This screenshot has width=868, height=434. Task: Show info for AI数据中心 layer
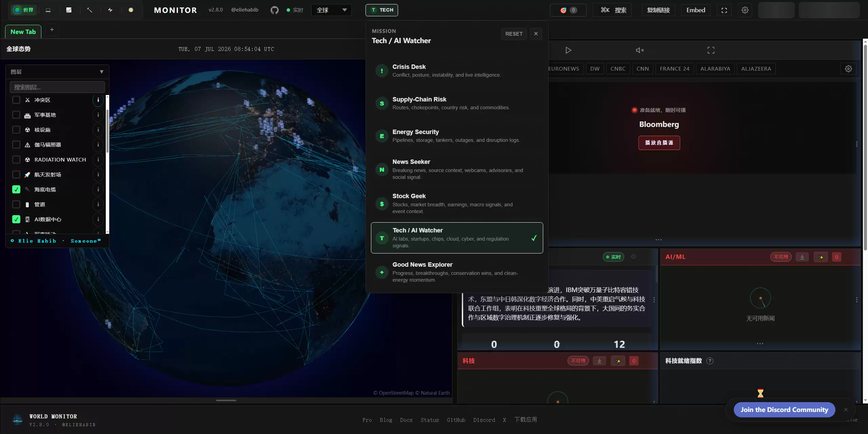[x=98, y=219]
